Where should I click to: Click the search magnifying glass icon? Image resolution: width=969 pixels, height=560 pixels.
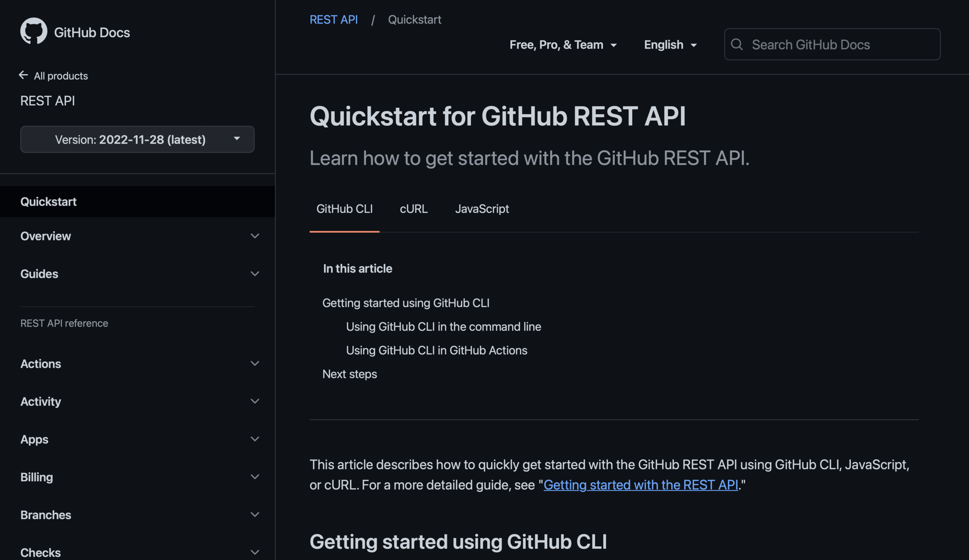(737, 44)
